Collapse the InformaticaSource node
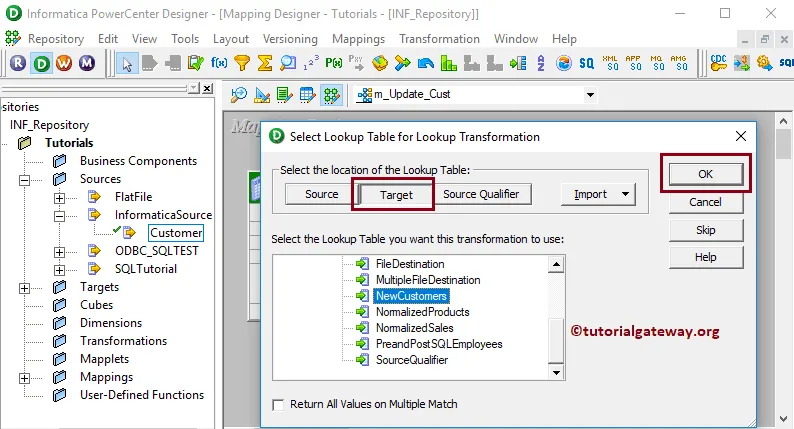This screenshot has width=794, height=429. 59,216
